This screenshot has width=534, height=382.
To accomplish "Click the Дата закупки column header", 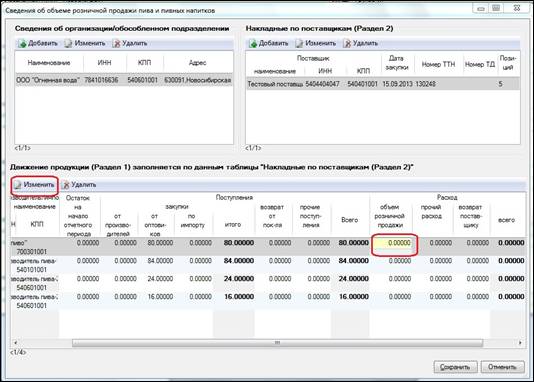I will [x=397, y=63].
